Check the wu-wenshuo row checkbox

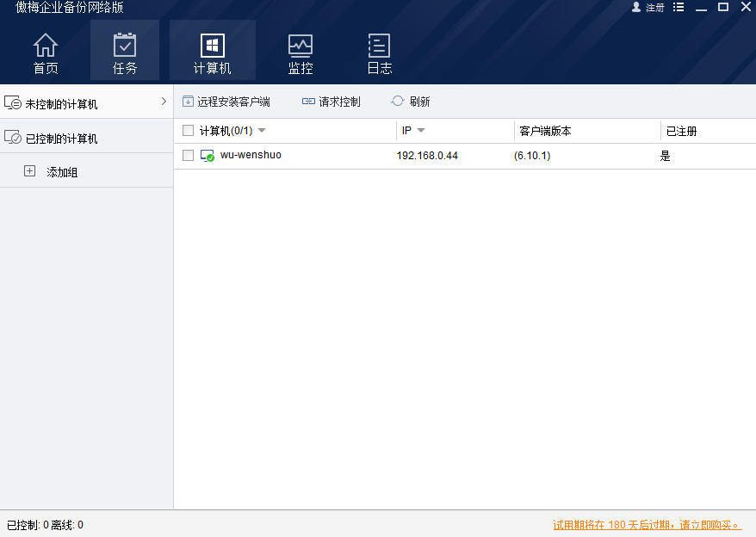(188, 155)
